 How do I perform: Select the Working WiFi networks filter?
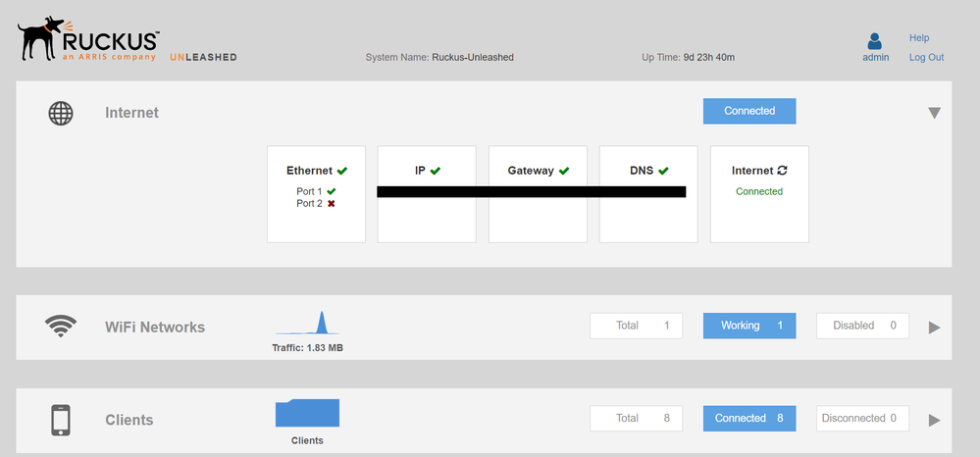tap(749, 326)
